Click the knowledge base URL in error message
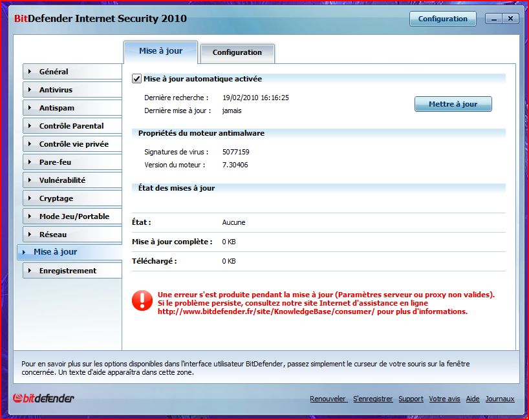 tap(266, 311)
